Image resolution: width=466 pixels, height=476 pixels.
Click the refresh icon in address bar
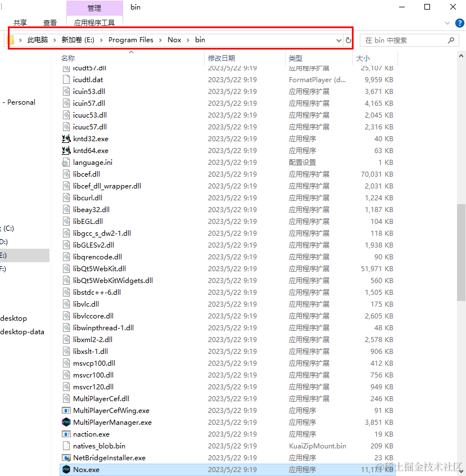349,40
